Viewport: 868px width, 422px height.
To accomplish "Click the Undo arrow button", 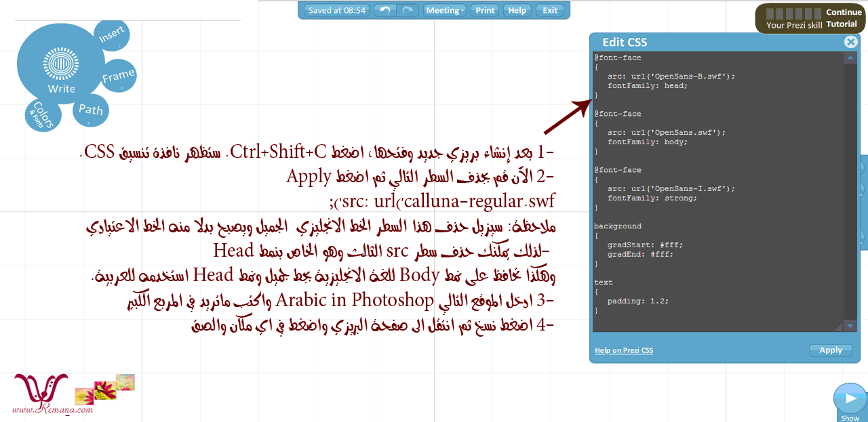I will [384, 10].
